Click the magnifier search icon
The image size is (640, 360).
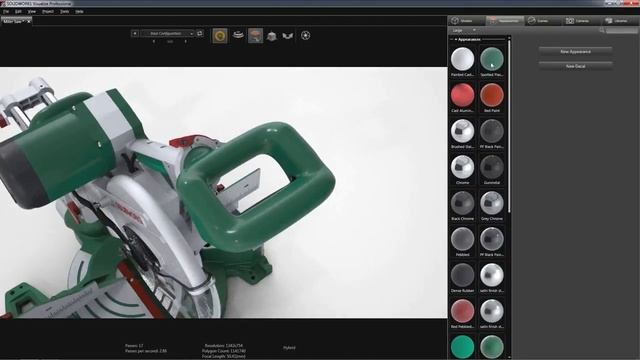click(602, 30)
